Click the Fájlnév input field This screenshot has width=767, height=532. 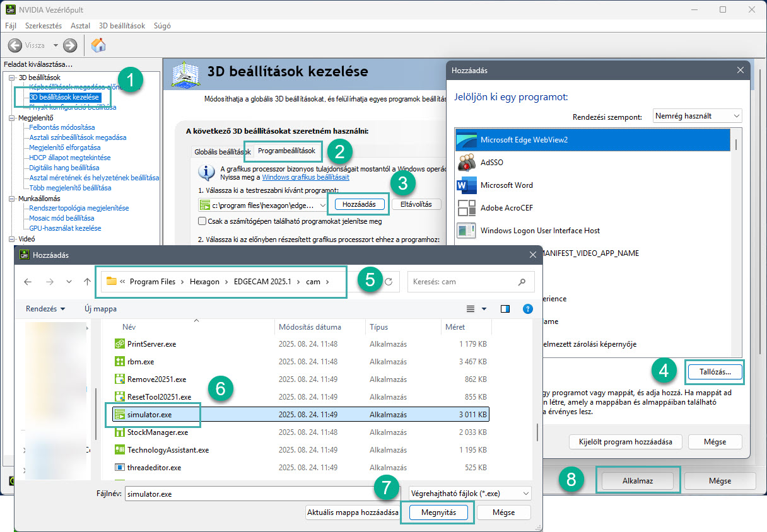[252, 494]
